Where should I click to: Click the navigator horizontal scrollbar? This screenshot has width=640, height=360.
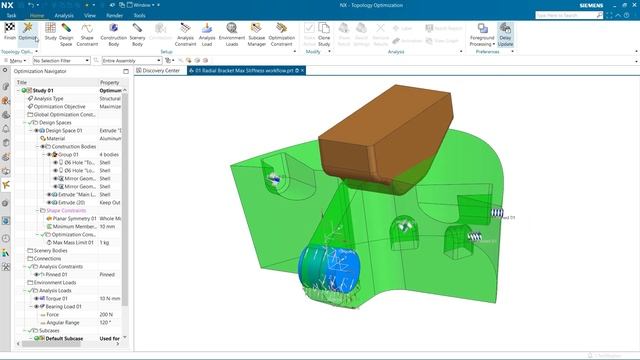pyautogui.click(x=51, y=344)
